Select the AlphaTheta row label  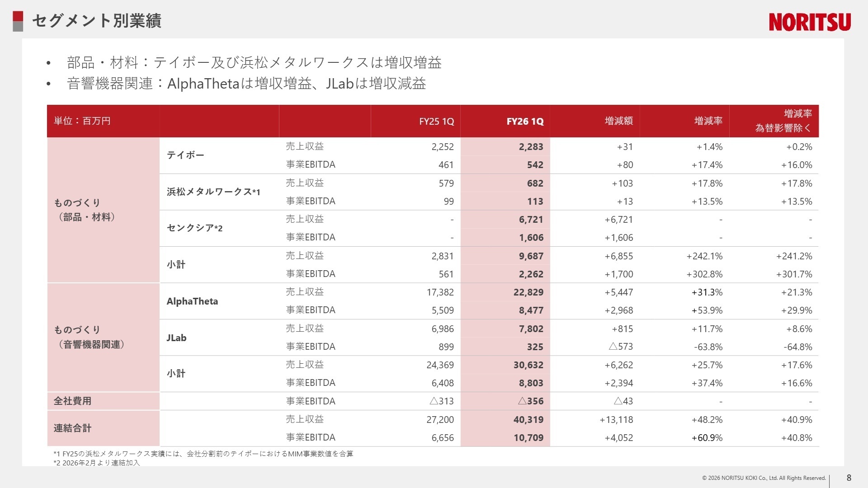click(192, 301)
